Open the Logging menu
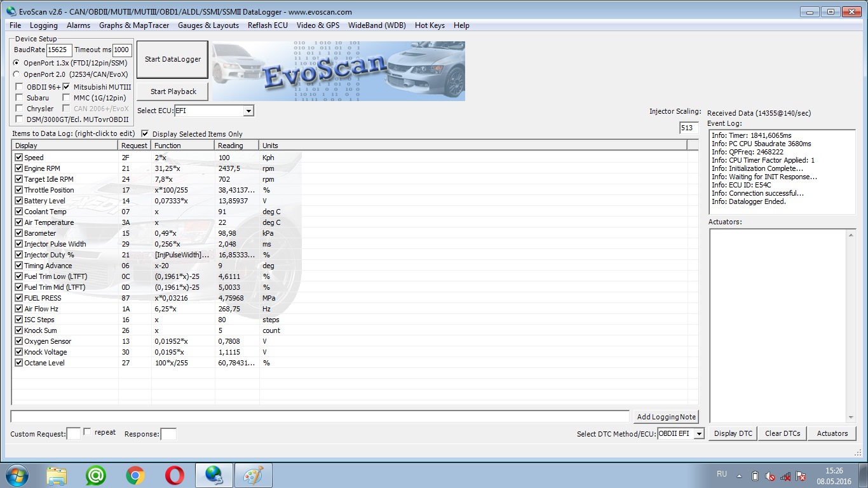The width and height of the screenshot is (868, 488). pos(44,25)
